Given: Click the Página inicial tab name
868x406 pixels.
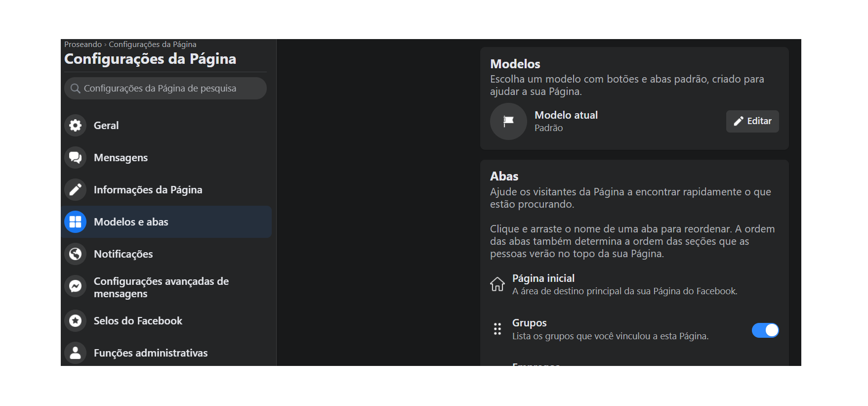Looking at the screenshot, I should click(543, 278).
